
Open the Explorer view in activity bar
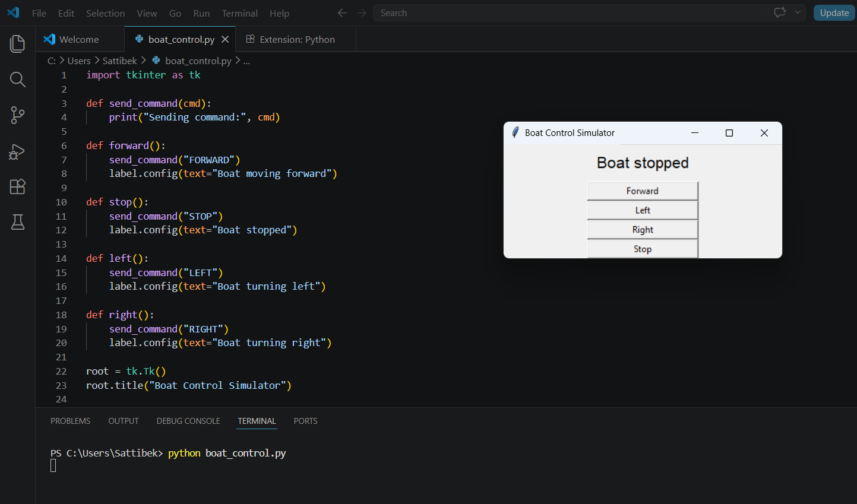(x=18, y=43)
